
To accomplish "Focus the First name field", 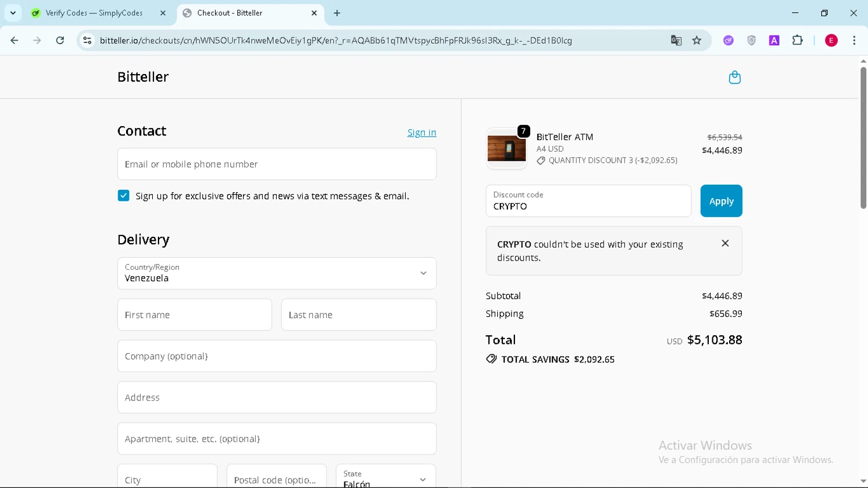I will (194, 315).
